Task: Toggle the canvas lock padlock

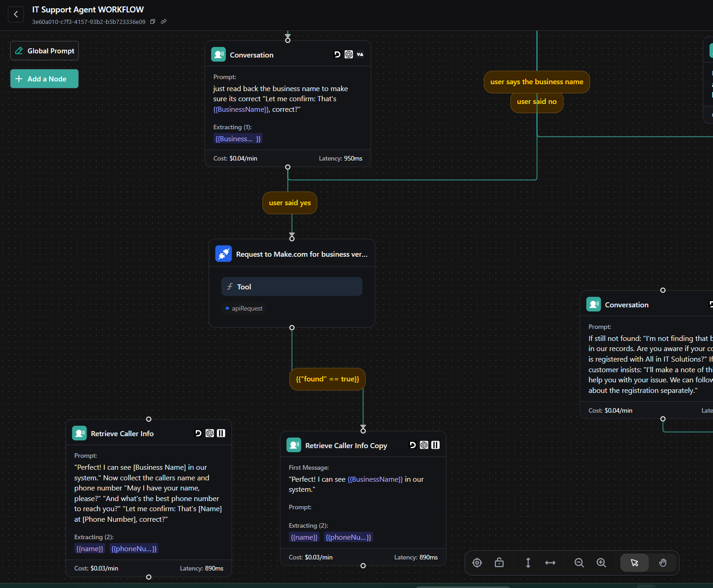Action: tap(499, 563)
